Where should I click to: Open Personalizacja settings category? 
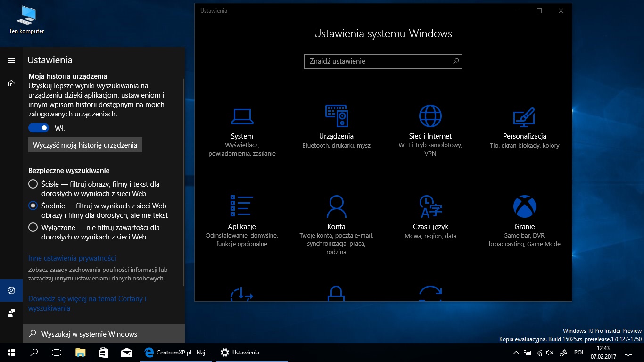tap(524, 127)
